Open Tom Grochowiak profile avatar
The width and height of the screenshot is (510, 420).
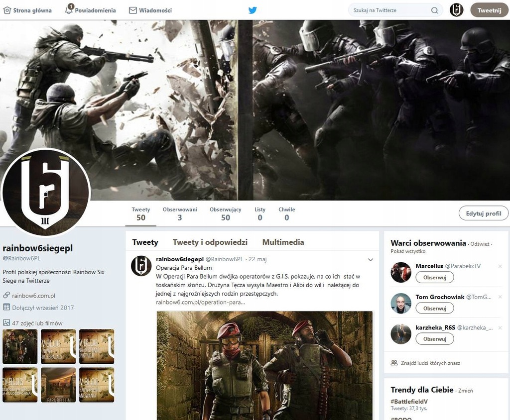coord(401,303)
